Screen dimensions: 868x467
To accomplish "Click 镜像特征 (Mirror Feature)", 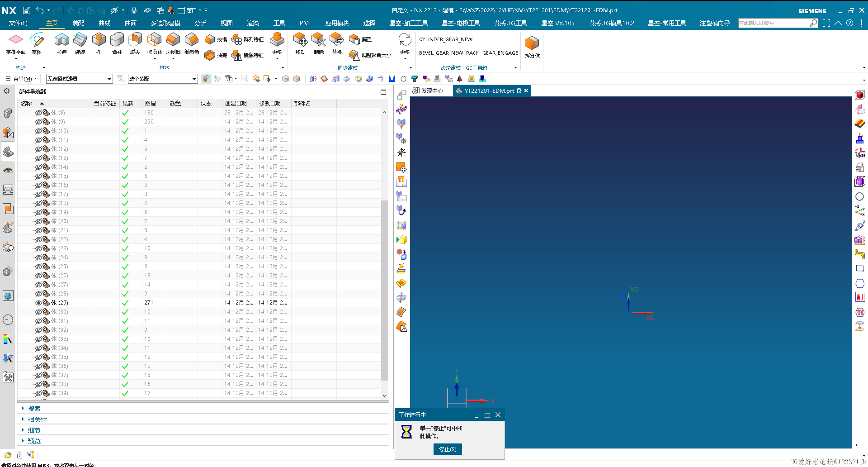I will click(248, 55).
